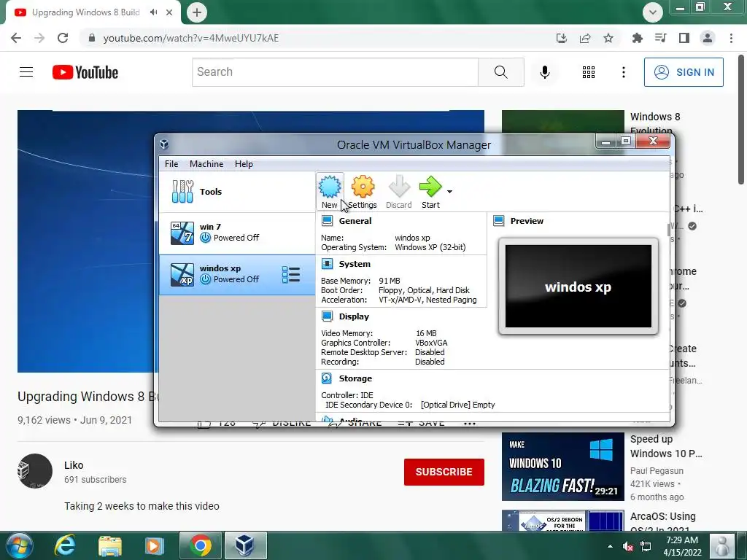Open Chrome media controls icon
747x560 pixels.
click(661, 38)
